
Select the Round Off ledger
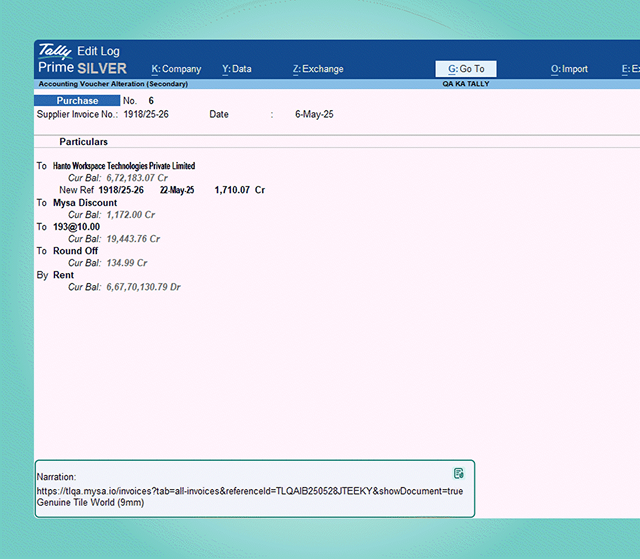click(76, 251)
